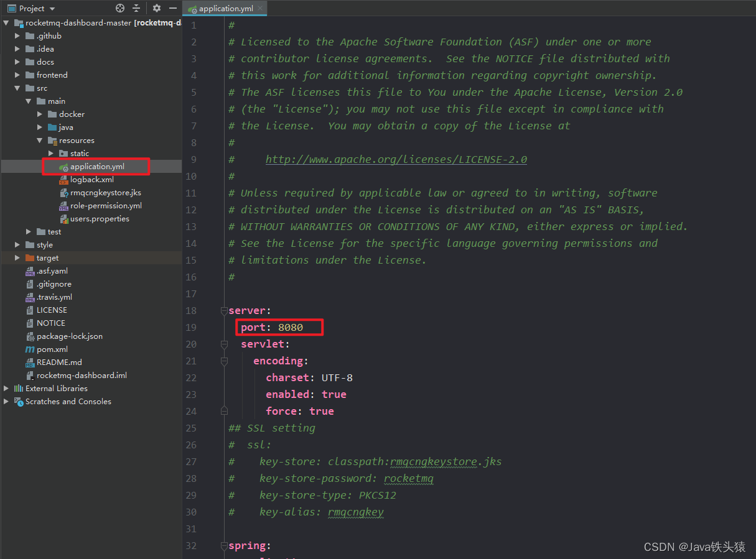This screenshot has height=559, width=756.
Task: Collapse the servlet block at line 20
Action: coord(224,344)
